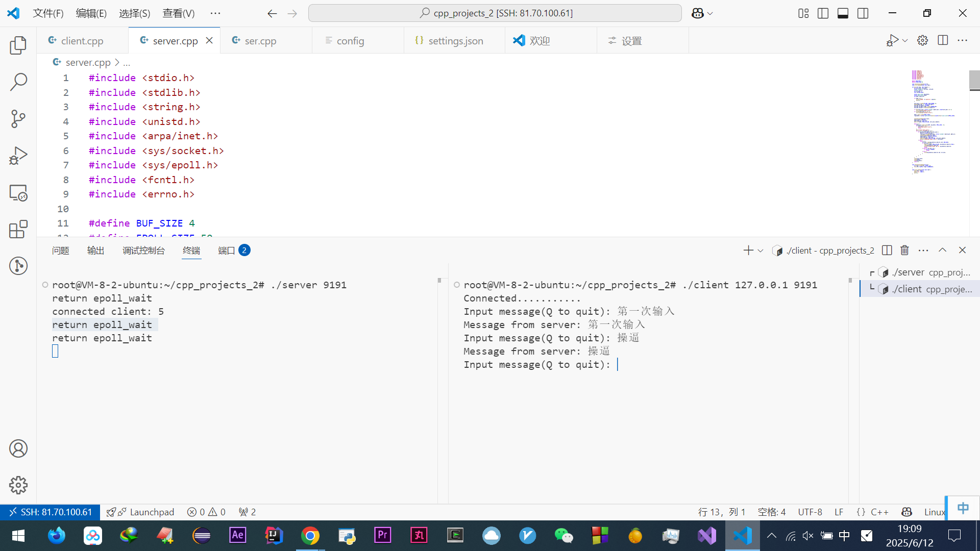Switch to the client.cpp editor tab
Image resolution: width=980 pixels, height=551 pixels.
tap(82, 41)
